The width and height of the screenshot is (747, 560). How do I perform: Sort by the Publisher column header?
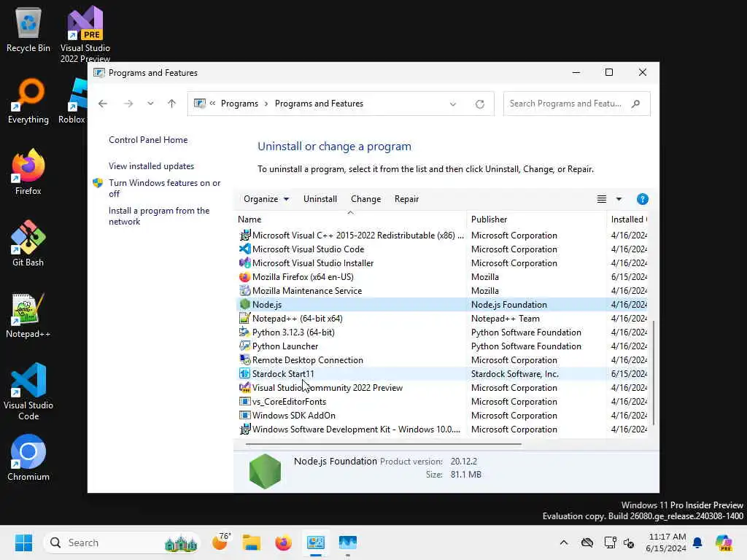[536, 219]
